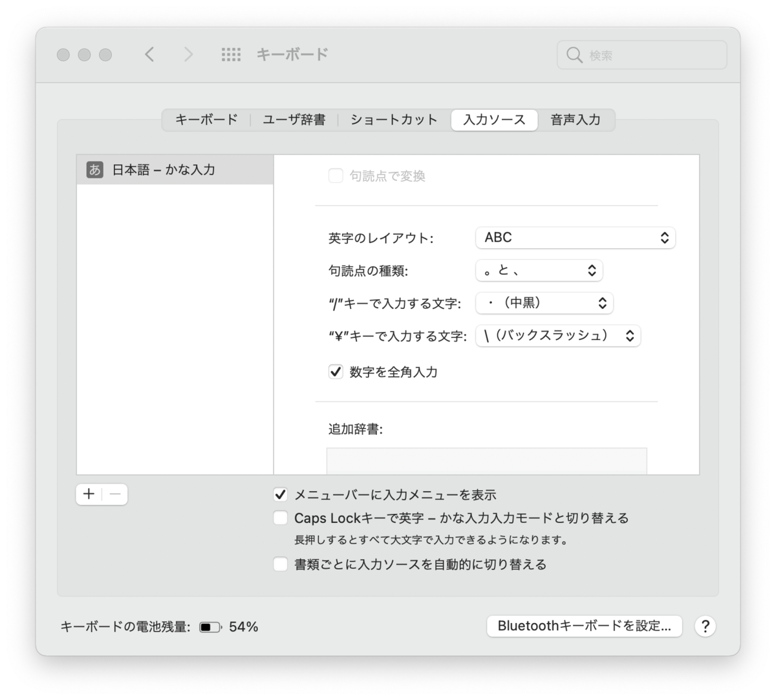Click the search magnifier icon
The image size is (776, 700).
574,55
